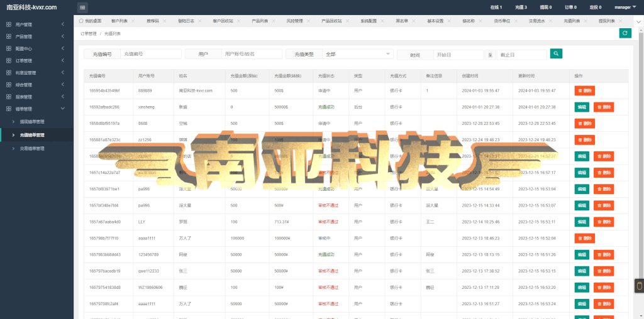
Task: Focus the 用户账号/姓名 input field
Action: (x=252, y=54)
